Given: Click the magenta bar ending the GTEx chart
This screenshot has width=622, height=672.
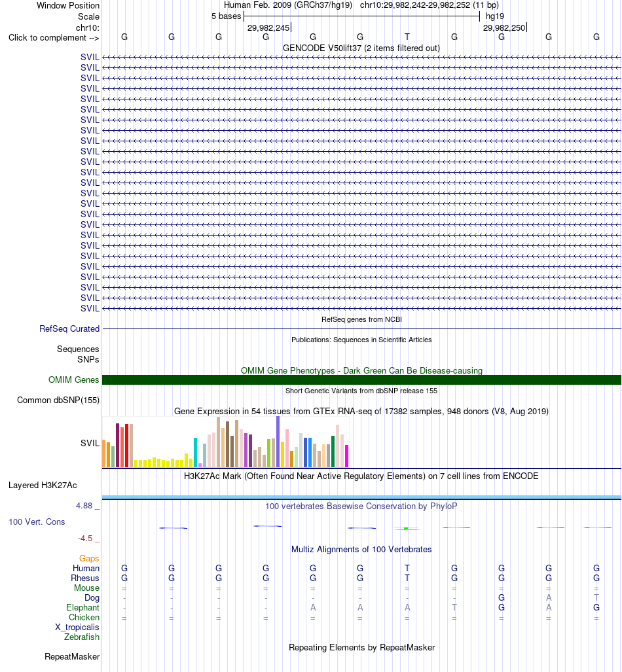Looking at the screenshot, I should pyautogui.click(x=346, y=456).
